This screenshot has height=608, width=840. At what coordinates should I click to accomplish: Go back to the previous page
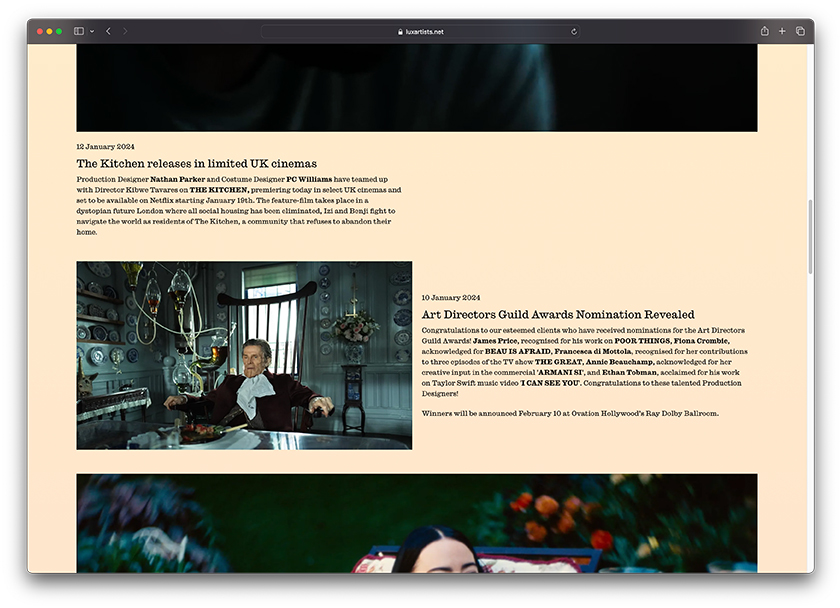pyautogui.click(x=109, y=31)
